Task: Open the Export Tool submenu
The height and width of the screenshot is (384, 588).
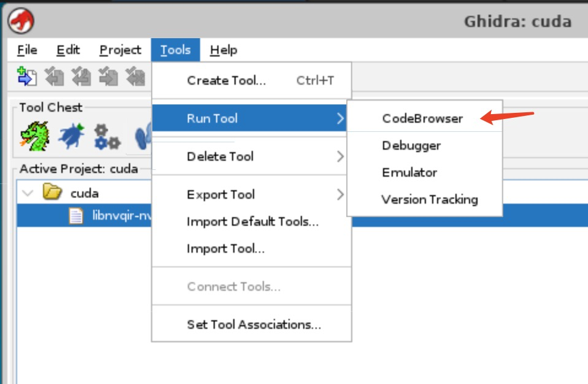Action: pos(251,194)
